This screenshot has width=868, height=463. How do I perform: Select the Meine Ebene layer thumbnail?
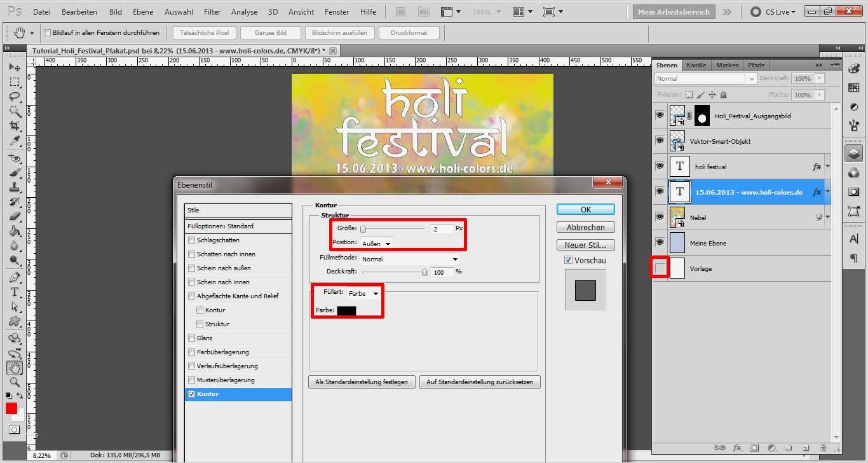(677, 243)
